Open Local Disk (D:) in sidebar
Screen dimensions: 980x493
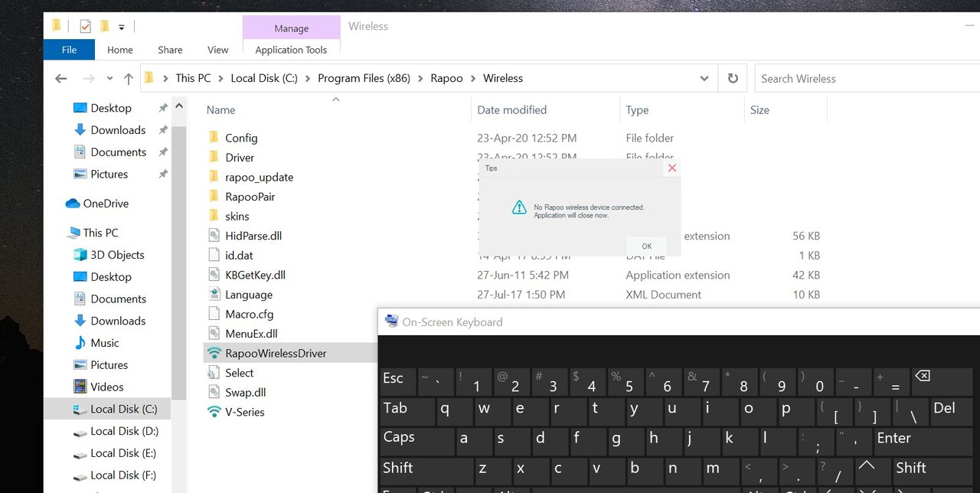coord(124,431)
